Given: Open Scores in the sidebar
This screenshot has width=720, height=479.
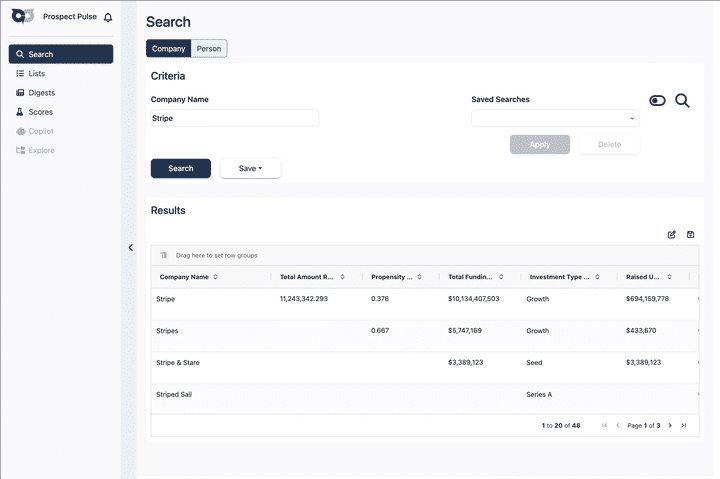Looking at the screenshot, I should (61, 112).
